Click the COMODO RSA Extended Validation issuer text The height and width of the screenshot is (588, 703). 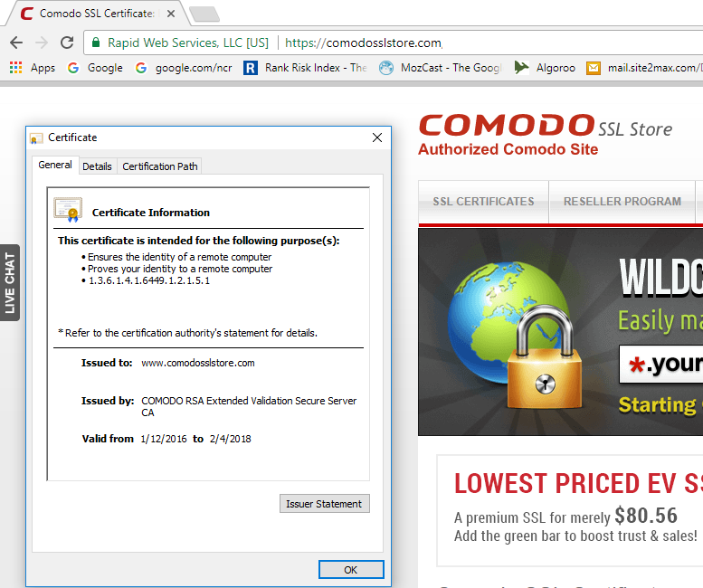(249, 406)
